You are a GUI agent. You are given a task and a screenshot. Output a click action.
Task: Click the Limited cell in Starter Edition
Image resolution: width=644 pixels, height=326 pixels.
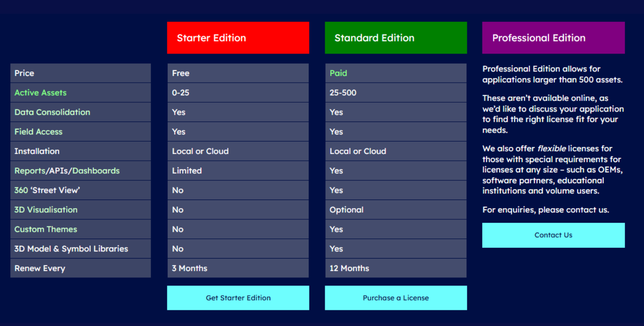pyautogui.click(x=187, y=171)
